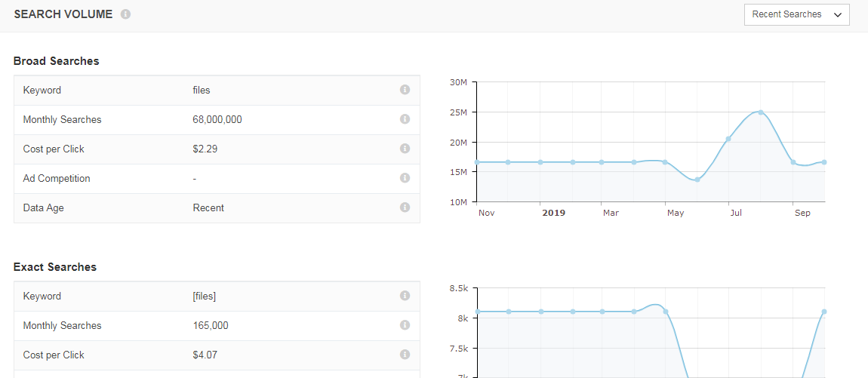Click the 'Recent' data age value
Image resolution: width=868 pixels, height=378 pixels.
pos(208,208)
